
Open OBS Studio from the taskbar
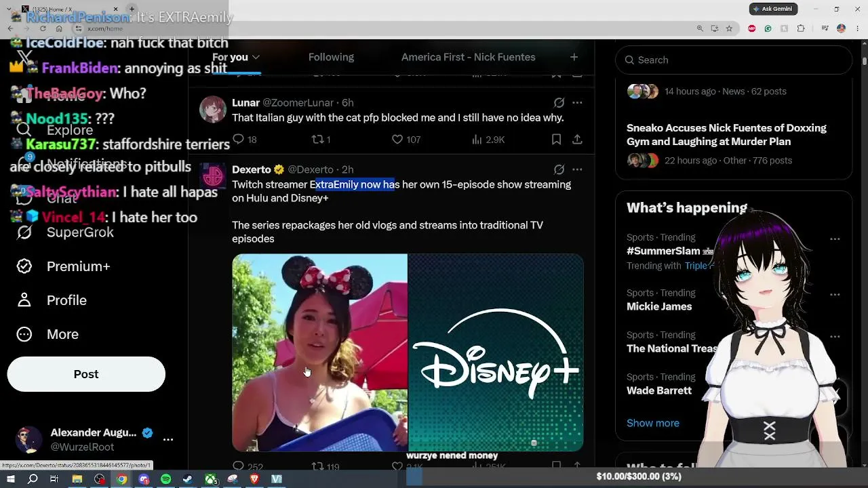coord(100,479)
